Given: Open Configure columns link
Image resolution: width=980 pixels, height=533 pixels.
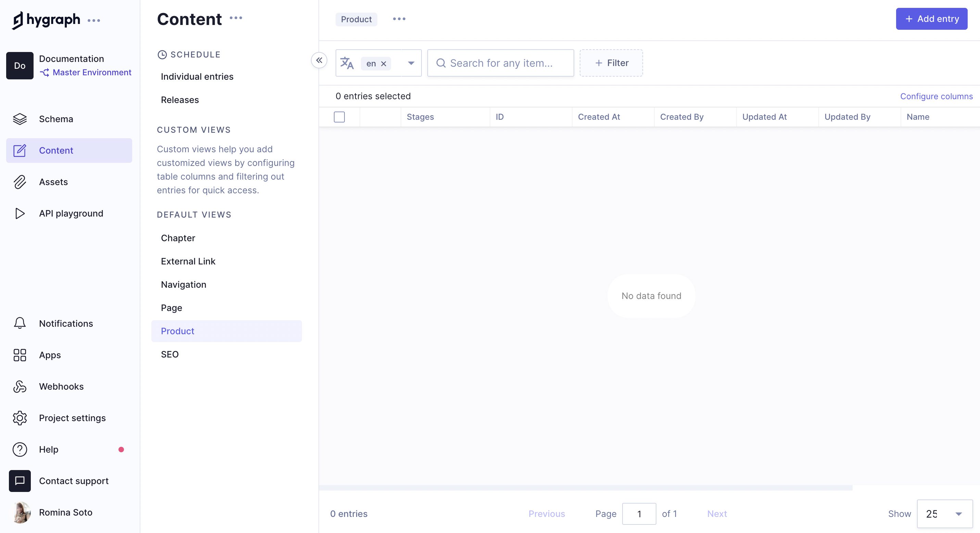Looking at the screenshot, I should coord(936,96).
